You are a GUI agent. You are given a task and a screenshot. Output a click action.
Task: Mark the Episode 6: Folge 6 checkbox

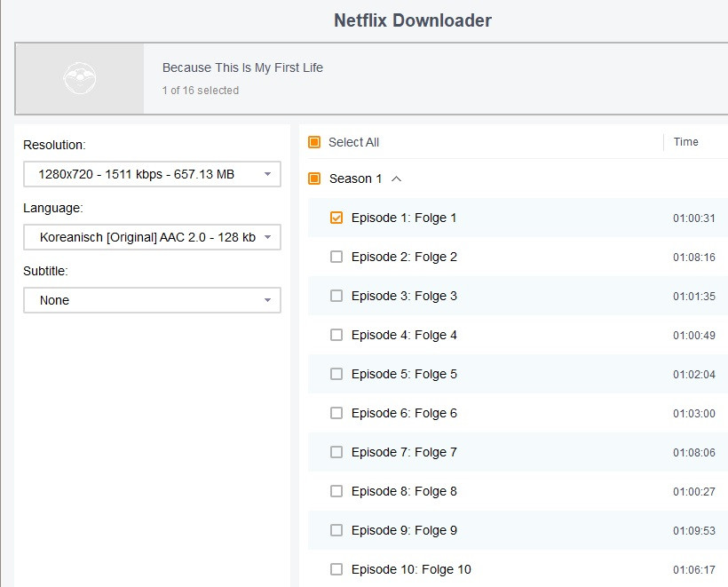(x=336, y=413)
